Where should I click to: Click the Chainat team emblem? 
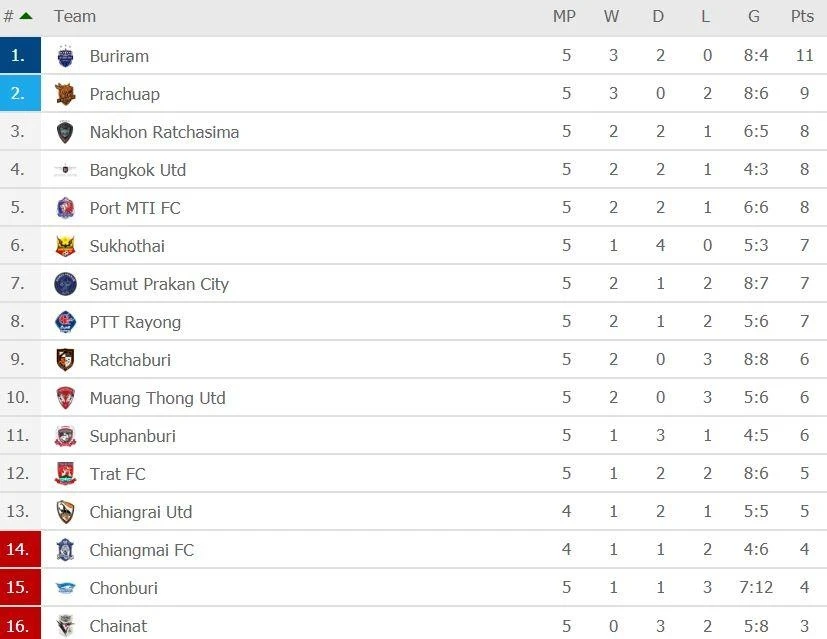[x=64, y=626]
